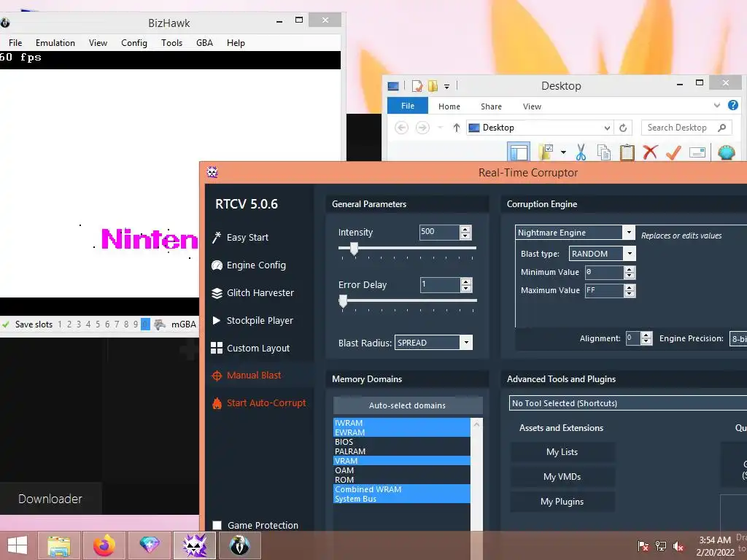Image resolution: width=747 pixels, height=560 pixels.
Task: Open Easy Start wand icon in RTCV
Action: (x=217, y=237)
